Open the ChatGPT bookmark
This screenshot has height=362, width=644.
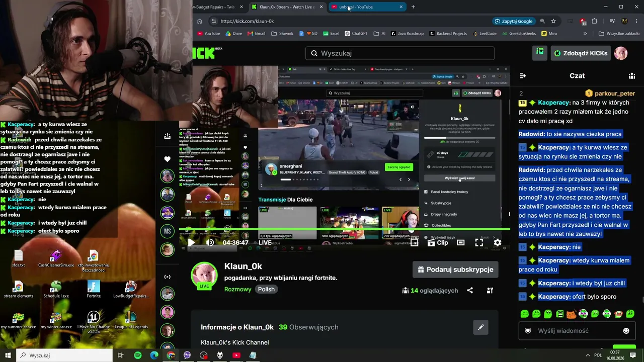coord(356,34)
